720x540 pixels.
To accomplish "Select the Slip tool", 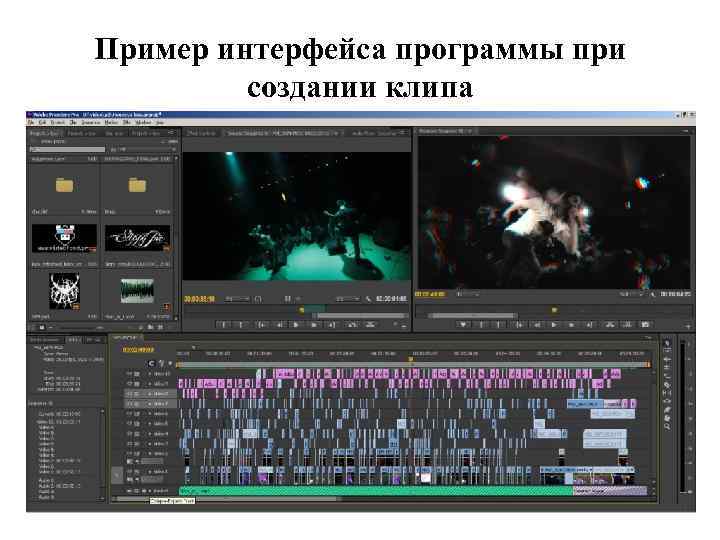I will point(667,393).
